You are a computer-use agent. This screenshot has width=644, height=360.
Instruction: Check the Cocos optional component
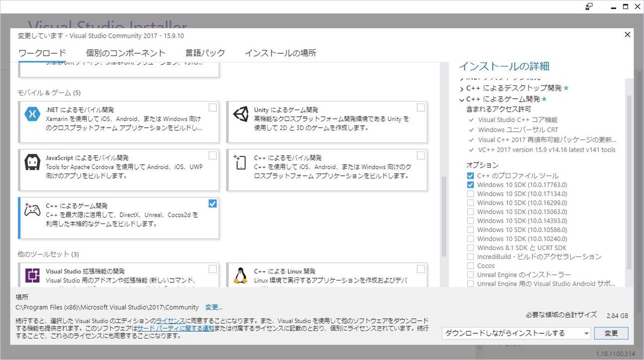pyautogui.click(x=471, y=265)
